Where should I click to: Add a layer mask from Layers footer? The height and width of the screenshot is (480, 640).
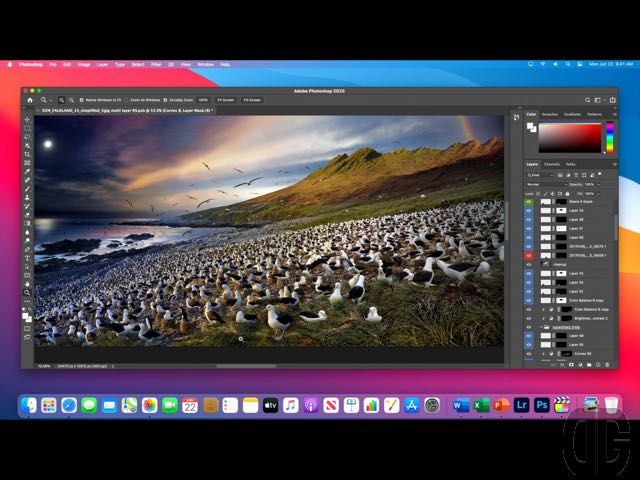(x=571, y=364)
